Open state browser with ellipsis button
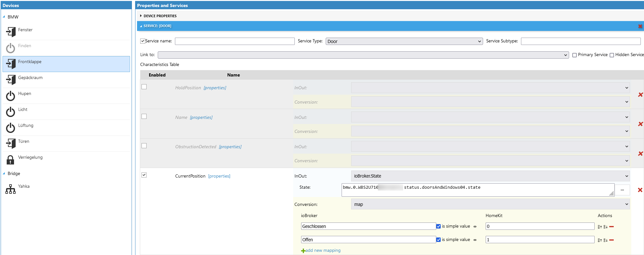This screenshot has width=644, height=255. [622, 190]
